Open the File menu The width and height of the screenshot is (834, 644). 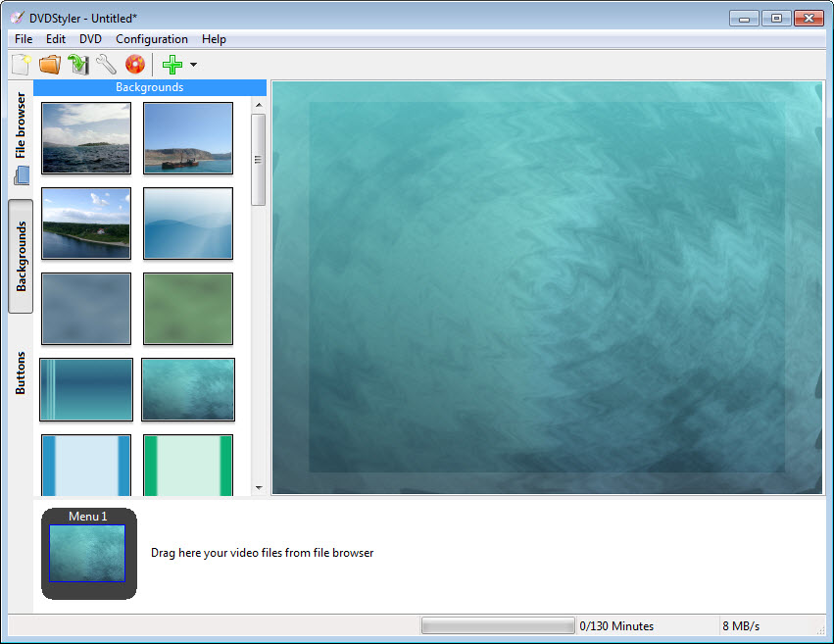click(x=24, y=39)
